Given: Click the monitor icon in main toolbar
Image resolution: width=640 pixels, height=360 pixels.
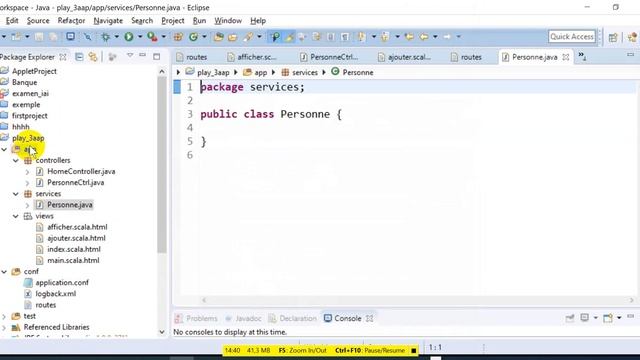Looking at the screenshot, I should (70, 37).
